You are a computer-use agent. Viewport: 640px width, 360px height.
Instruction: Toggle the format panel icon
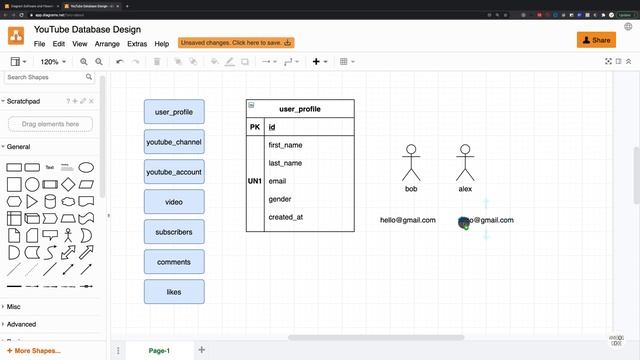click(x=618, y=61)
